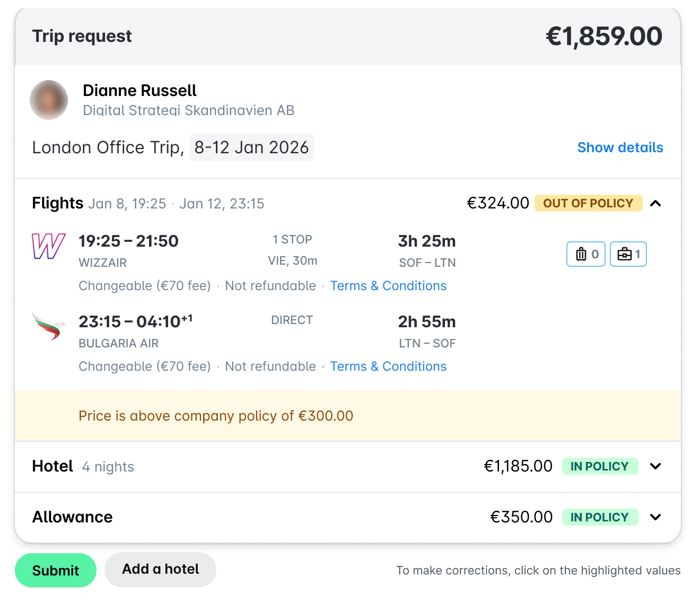Click the price above policy warning banner
Viewport: 700px width, 602px height.
point(348,415)
